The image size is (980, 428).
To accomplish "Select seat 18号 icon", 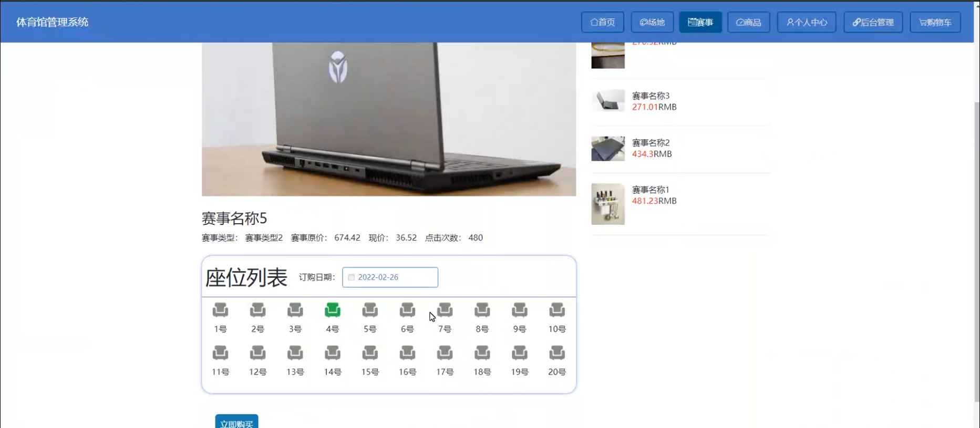I will (482, 352).
